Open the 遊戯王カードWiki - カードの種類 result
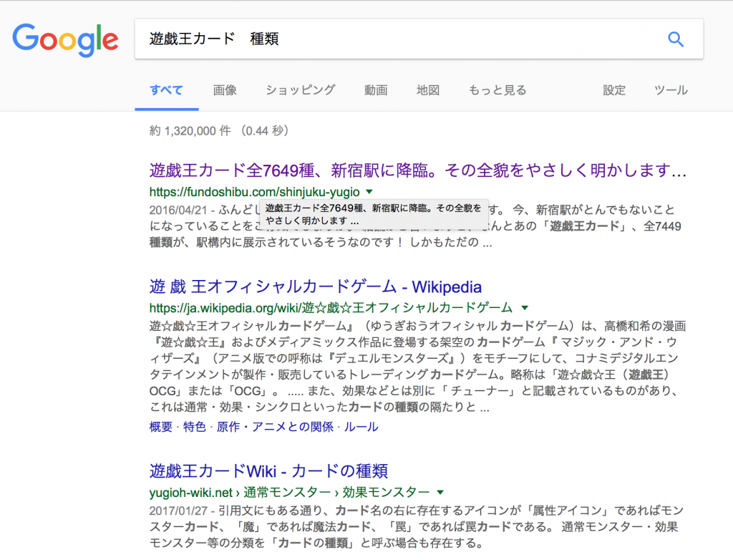The height and width of the screenshot is (560, 733). pyautogui.click(x=269, y=470)
